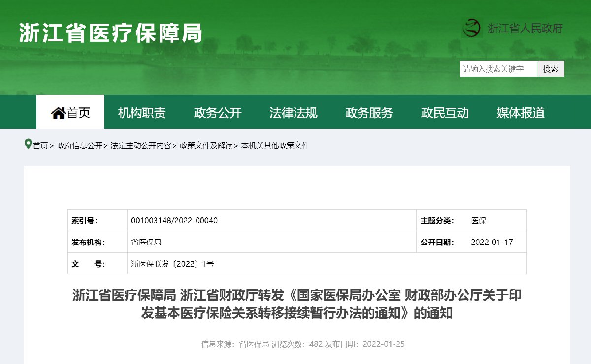Image resolution: width=591 pixels, height=364 pixels.
Task: Click the Zhejiang government emblem logo
Action: tap(472, 28)
